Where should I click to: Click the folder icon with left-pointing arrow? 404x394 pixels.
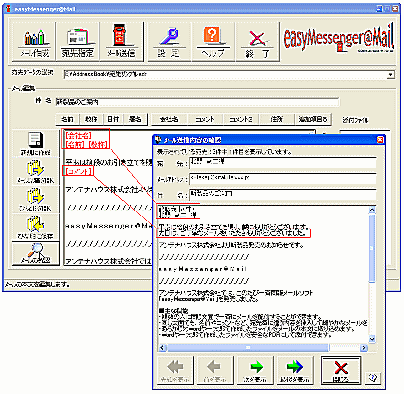click(x=35, y=227)
